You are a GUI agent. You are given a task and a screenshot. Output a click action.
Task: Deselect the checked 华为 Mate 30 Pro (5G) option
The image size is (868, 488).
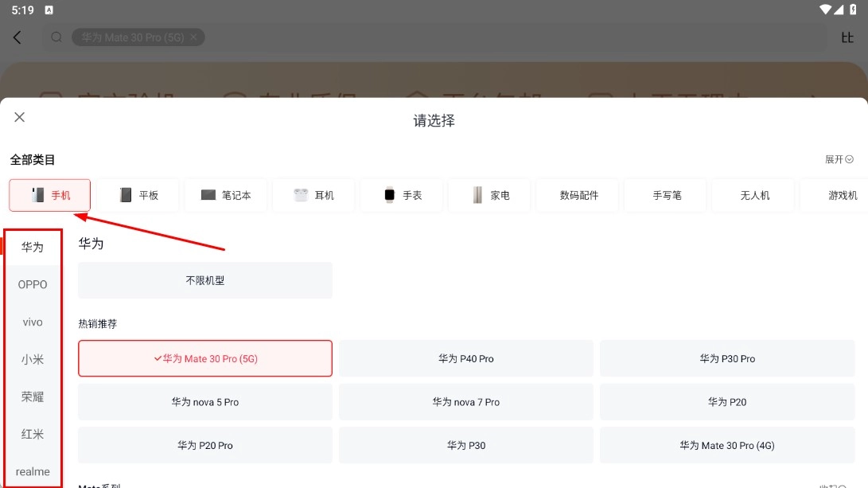click(205, 358)
